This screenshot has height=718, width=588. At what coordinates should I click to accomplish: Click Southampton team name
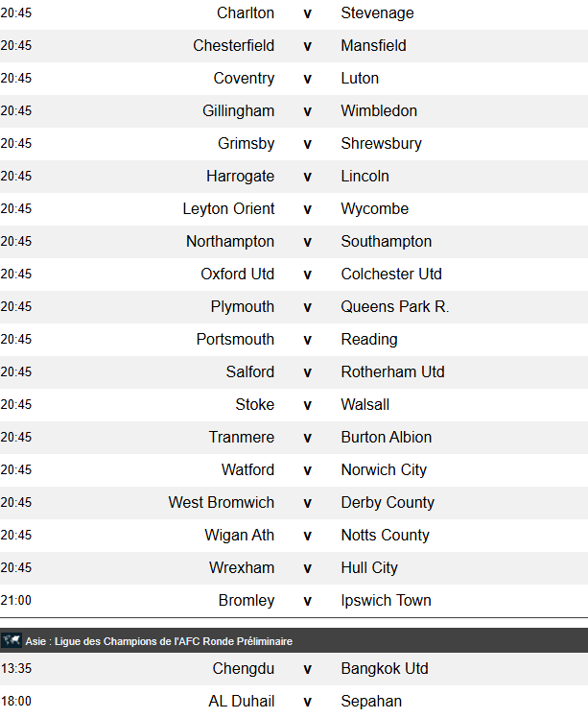coord(386,242)
